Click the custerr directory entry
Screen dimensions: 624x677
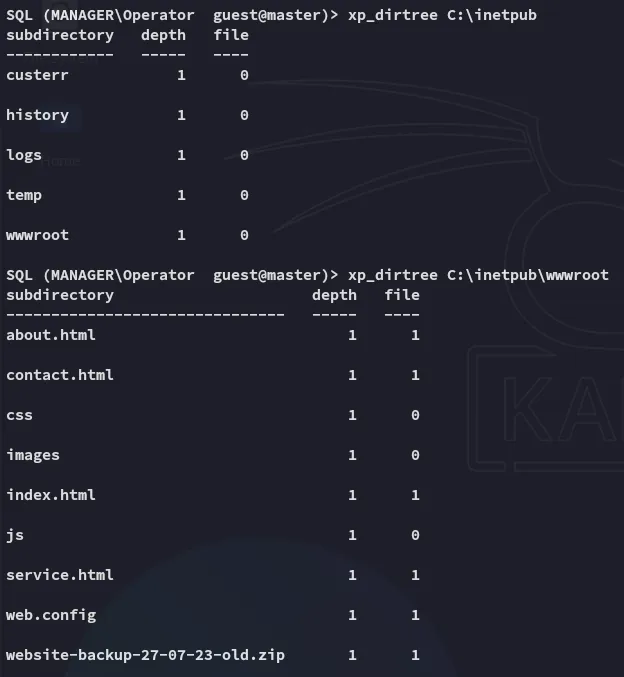pyautogui.click(x=38, y=75)
